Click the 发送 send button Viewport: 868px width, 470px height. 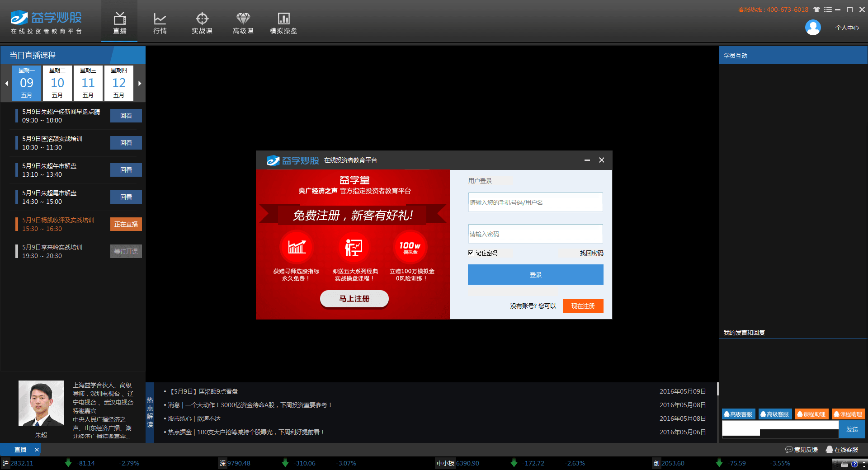point(852,429)
